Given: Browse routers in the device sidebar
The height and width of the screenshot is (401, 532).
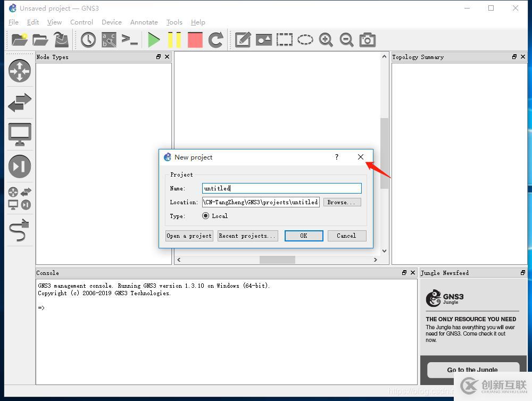Looking at the screenshot, I should click(x=20, y=71).
